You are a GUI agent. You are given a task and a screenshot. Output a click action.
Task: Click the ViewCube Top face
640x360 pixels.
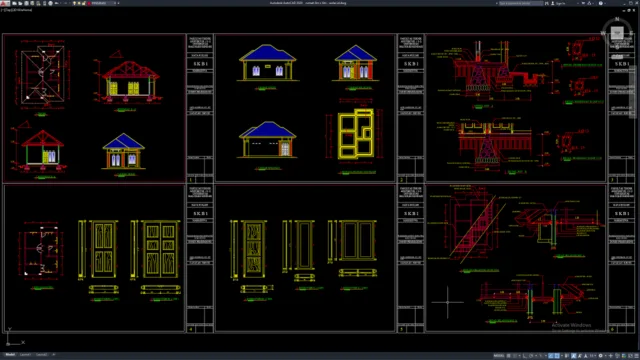click(617, 32)
